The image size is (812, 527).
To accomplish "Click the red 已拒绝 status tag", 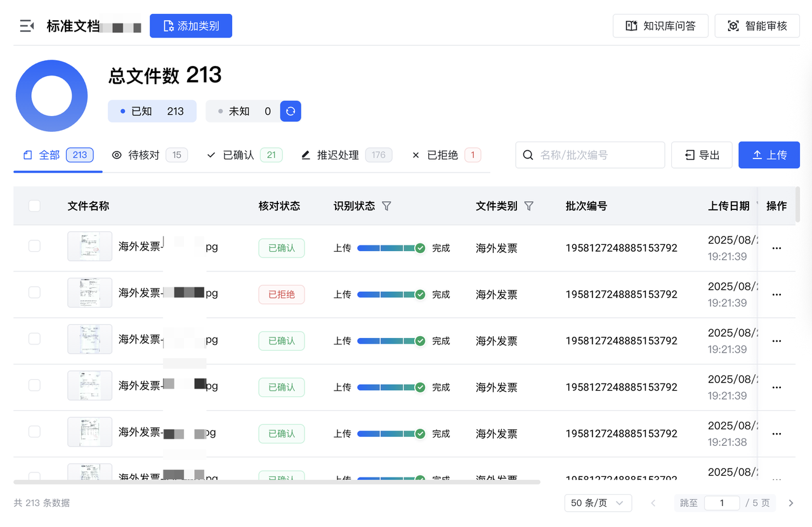I will pyautogui.click(x=282, y=294).
